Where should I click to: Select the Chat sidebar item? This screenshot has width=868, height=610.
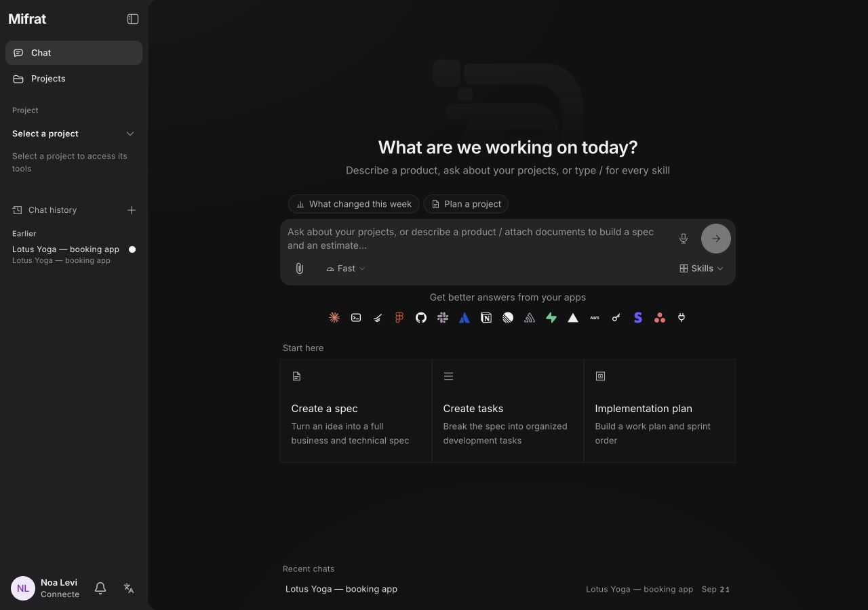tap(74, 53)
